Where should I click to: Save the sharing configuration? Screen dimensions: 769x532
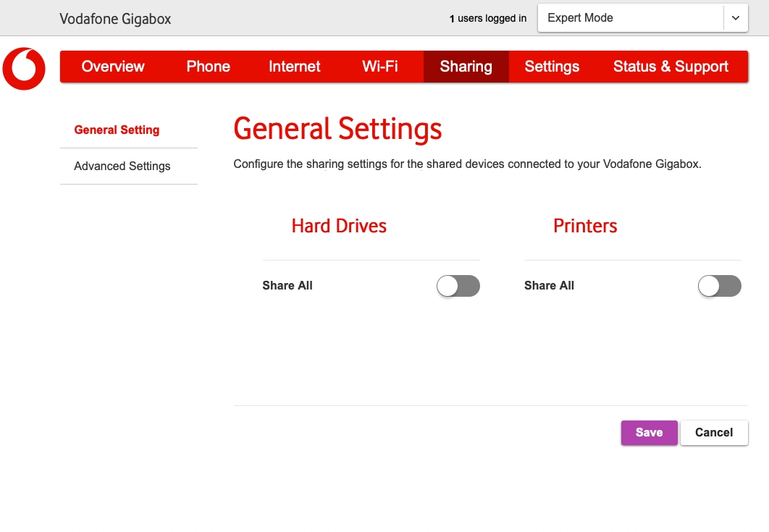click(x=649, y=432)
